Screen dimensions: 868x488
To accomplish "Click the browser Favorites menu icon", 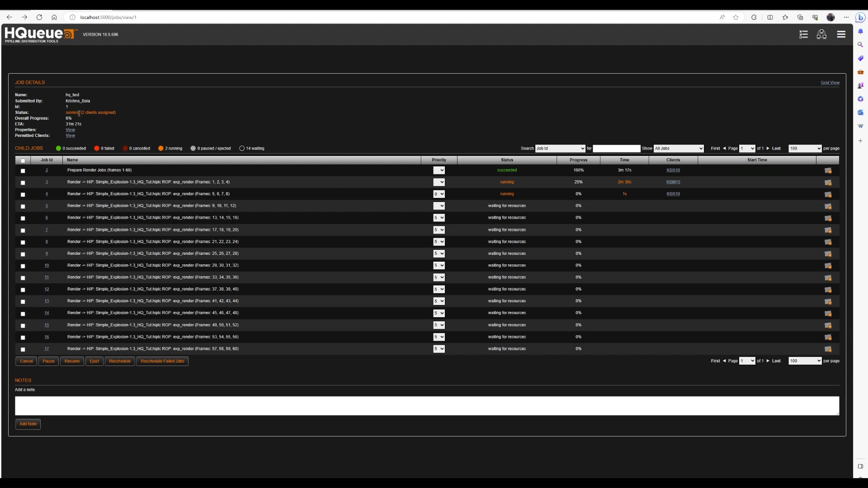I will 785,17.
